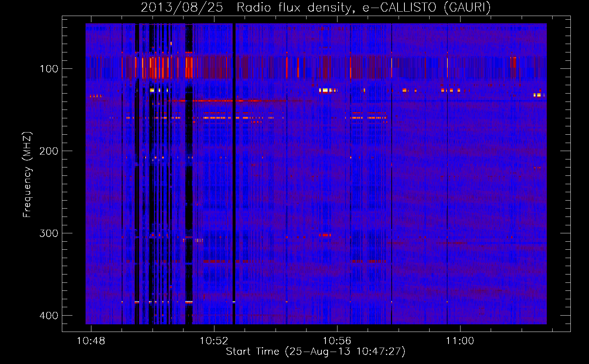
Task: Select the Frequency (MHZ) axis label
Action: click(27, 175)
